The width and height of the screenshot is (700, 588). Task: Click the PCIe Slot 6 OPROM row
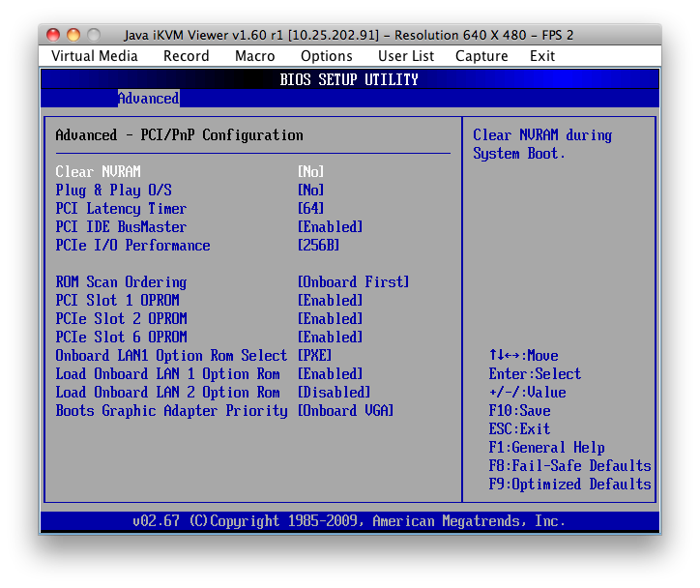coord(121,338)
